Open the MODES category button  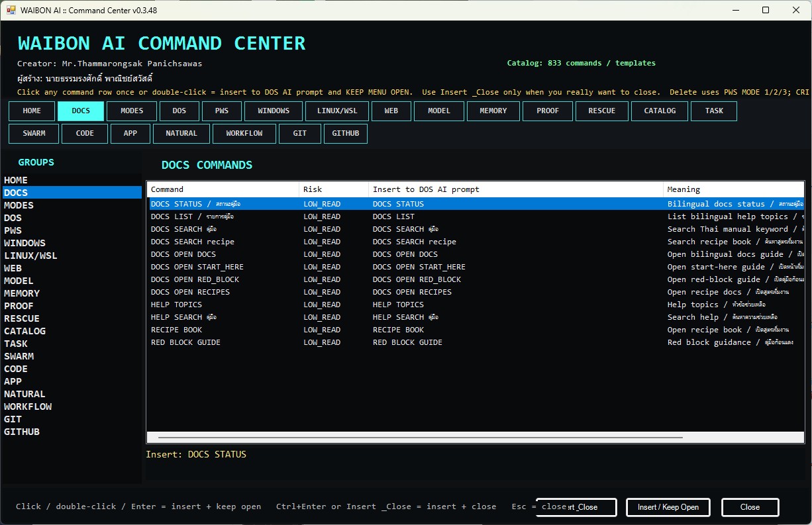132,111
